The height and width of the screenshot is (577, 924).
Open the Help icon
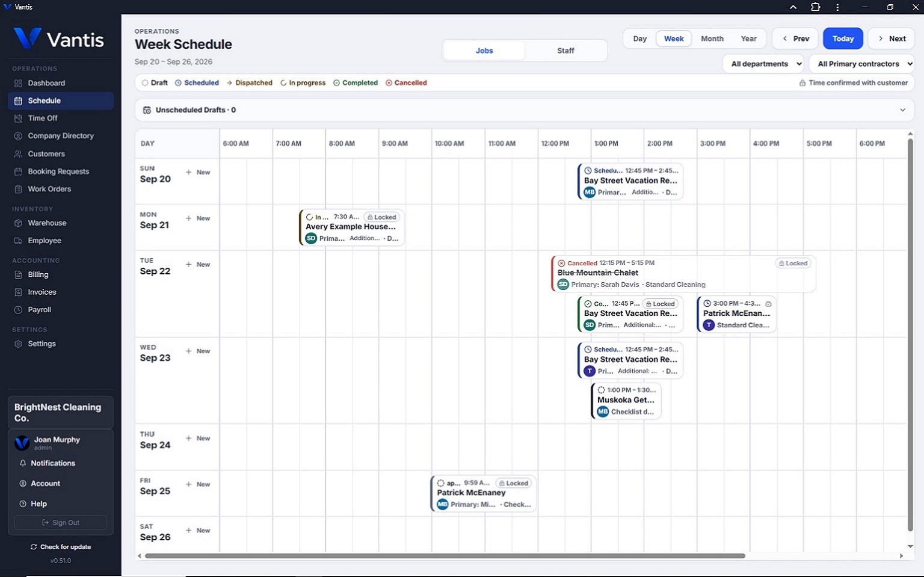pos(23,504)
